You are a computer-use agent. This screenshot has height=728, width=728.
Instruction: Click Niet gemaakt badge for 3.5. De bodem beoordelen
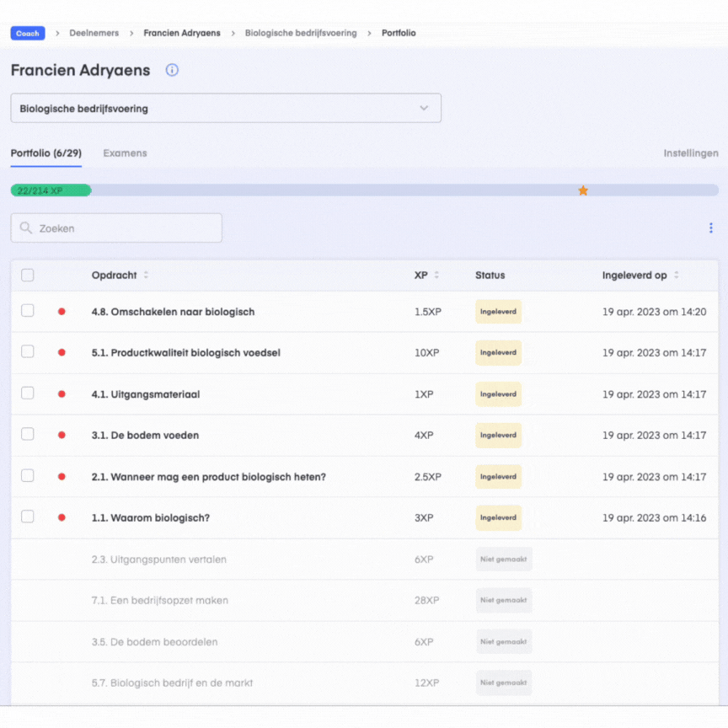point(504,642)
